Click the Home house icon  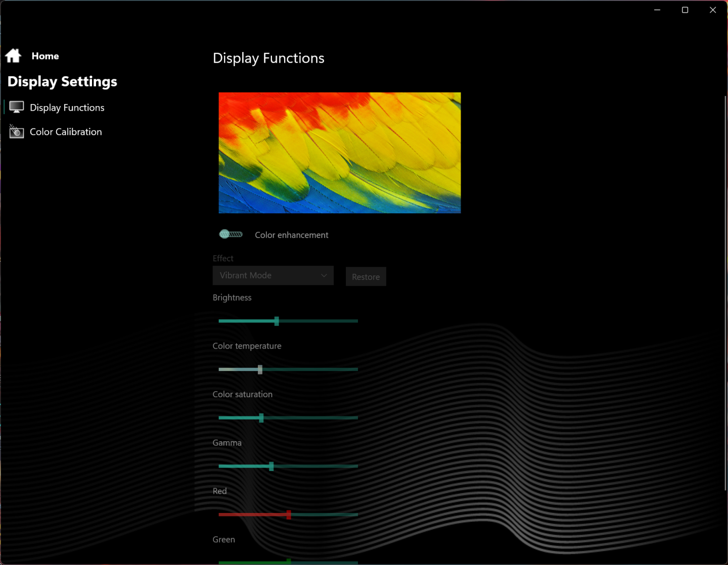[x=13, y=56]
